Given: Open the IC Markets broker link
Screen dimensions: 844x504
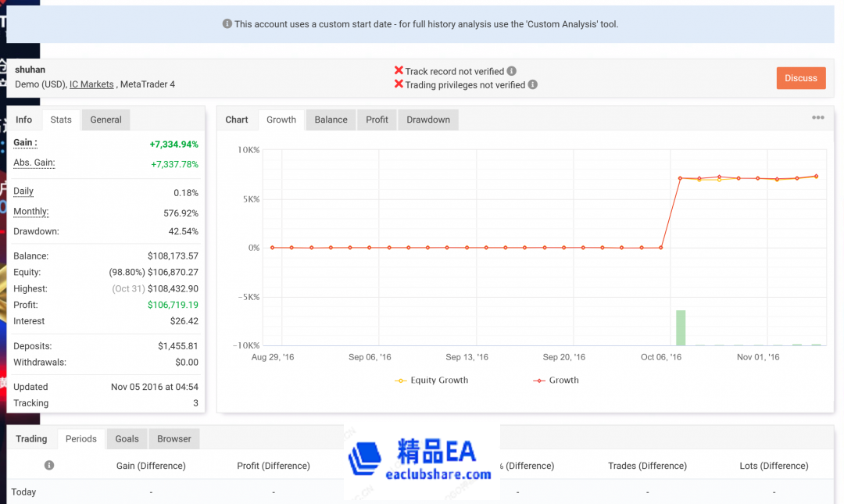Looking at the screenshot, I should tap(91, 84).
